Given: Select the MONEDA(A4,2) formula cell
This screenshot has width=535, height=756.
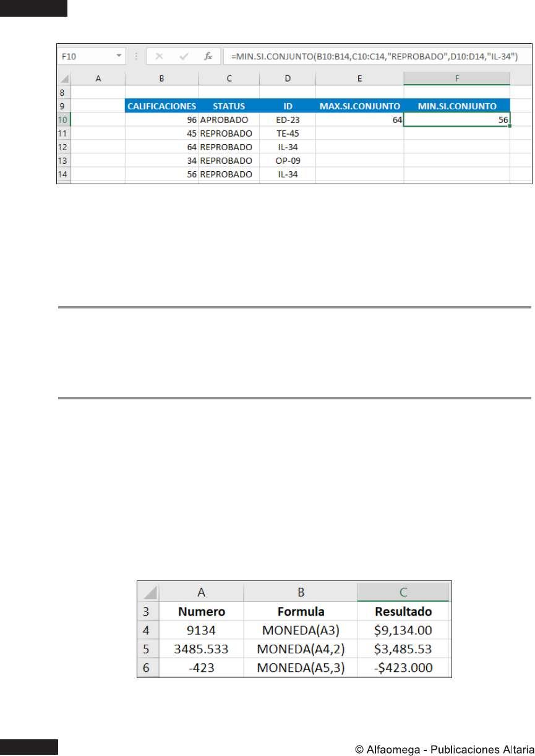Looking at the screenshot, I should pyautogui.click(x=301, y=649).
